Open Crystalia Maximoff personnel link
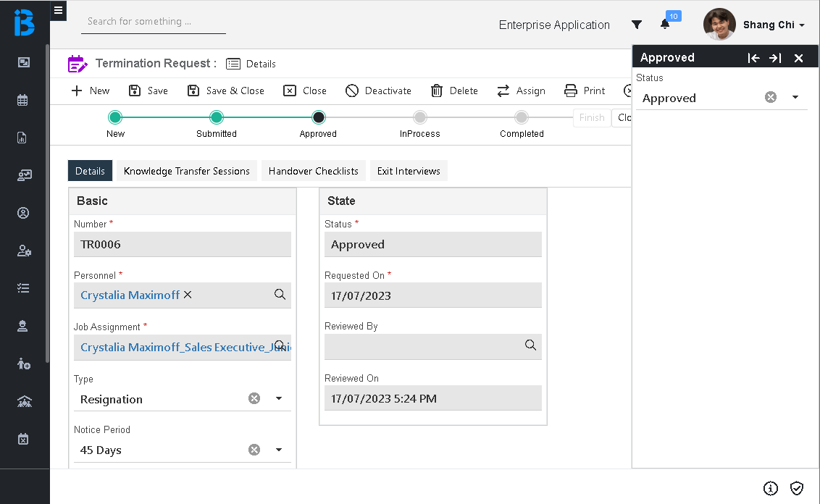This screenshot has height=504, width=820. point(130,295)
